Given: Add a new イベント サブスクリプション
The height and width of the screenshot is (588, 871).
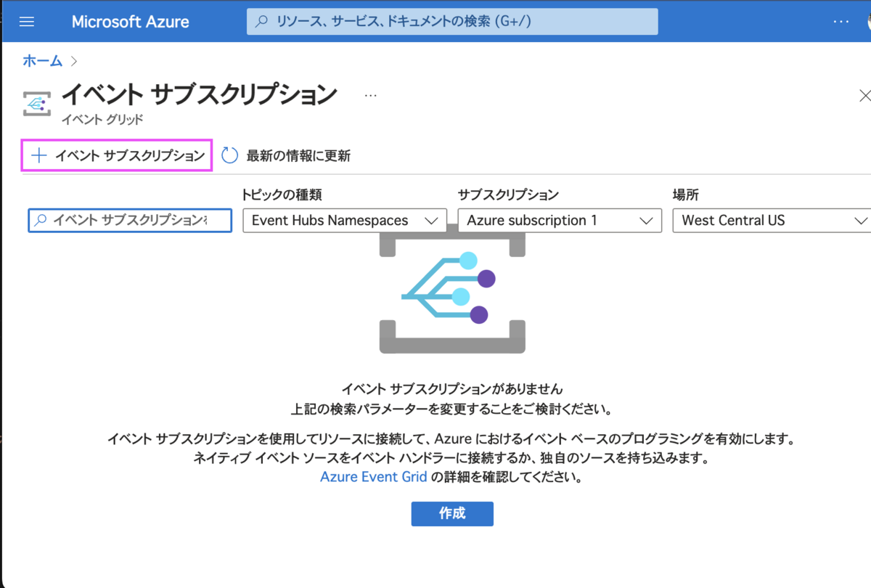Looking at the screenshot, I should point(117,155).
